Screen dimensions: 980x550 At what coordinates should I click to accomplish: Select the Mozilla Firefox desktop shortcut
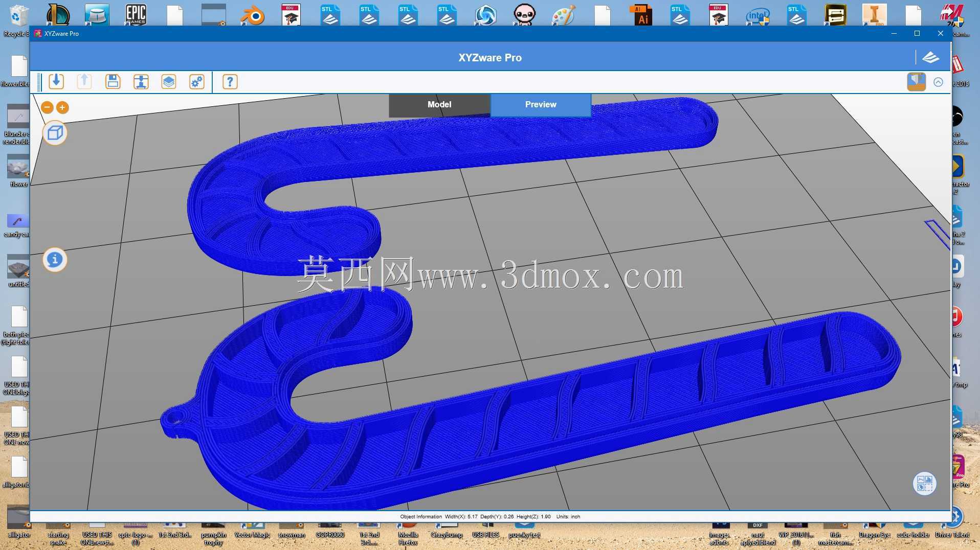pyautogui.click(x=408, y=534)
